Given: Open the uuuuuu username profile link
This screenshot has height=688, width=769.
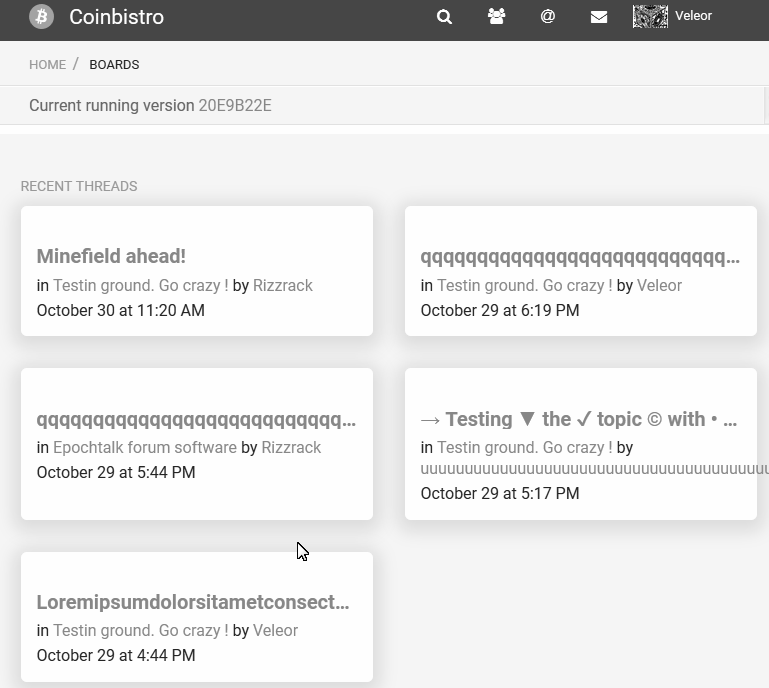Looking at the screenshot, I should point(594,469).
